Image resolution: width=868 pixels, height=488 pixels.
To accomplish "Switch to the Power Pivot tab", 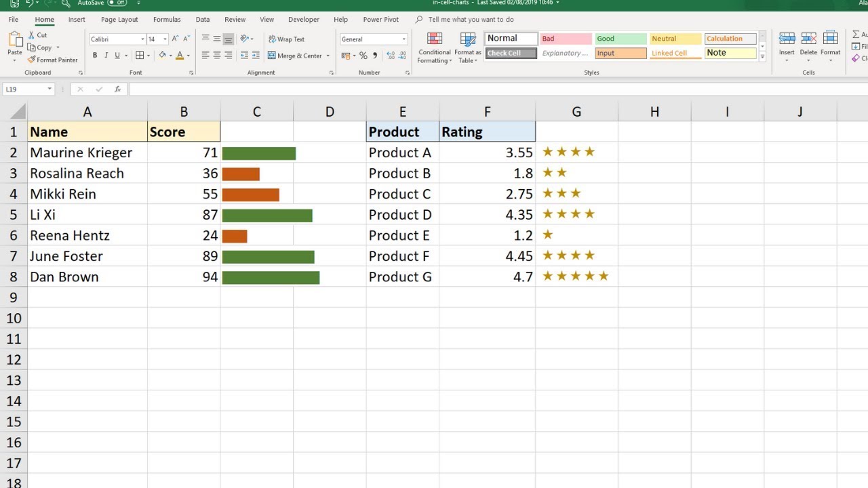I will coord(381,20).
